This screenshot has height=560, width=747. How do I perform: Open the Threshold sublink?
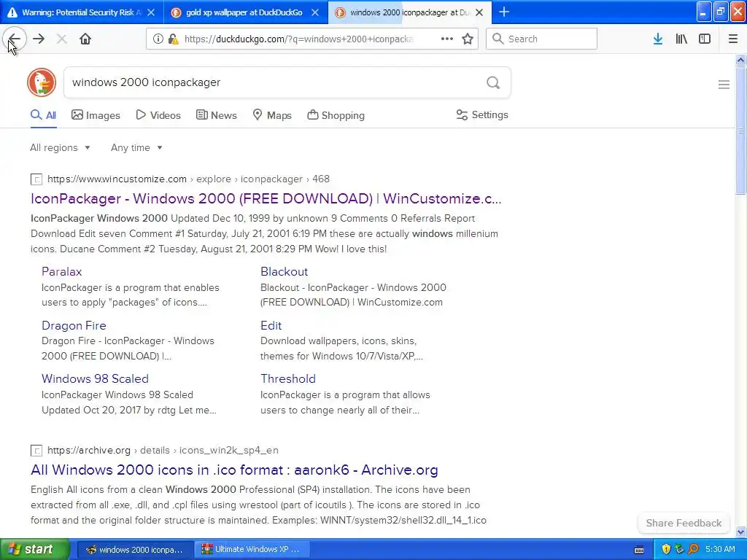287,378
